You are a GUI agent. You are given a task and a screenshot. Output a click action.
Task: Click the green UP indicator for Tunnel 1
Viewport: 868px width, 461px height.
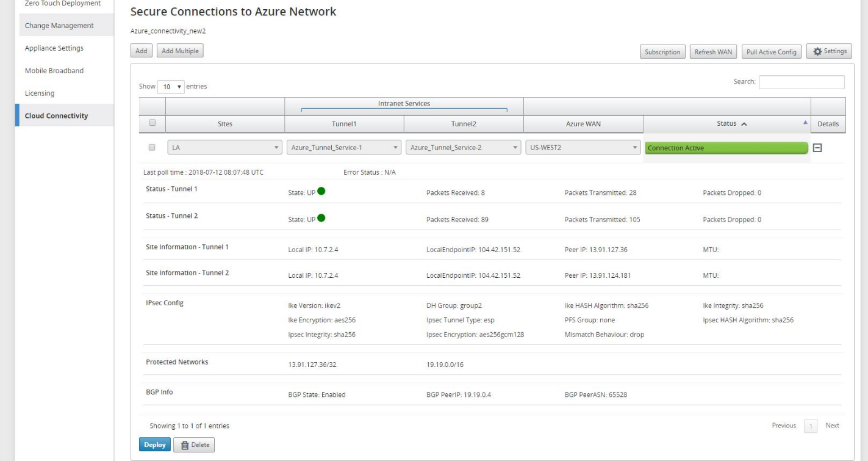pos(321,192)
